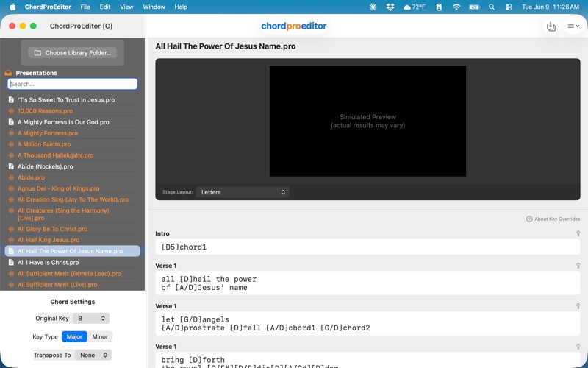Viewport: 588px width, 368px height.
Task: Open the Edit menu
Action: (x=105, y=7)
